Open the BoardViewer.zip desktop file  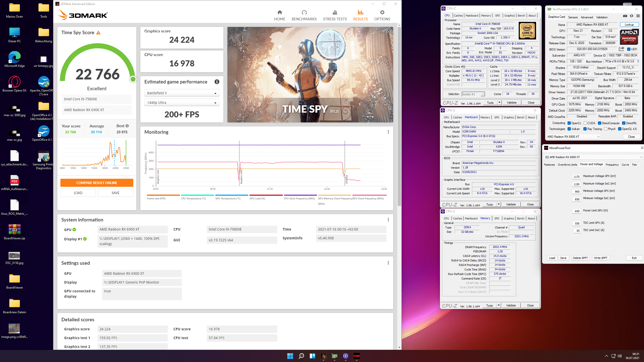[x=15, y=232]
